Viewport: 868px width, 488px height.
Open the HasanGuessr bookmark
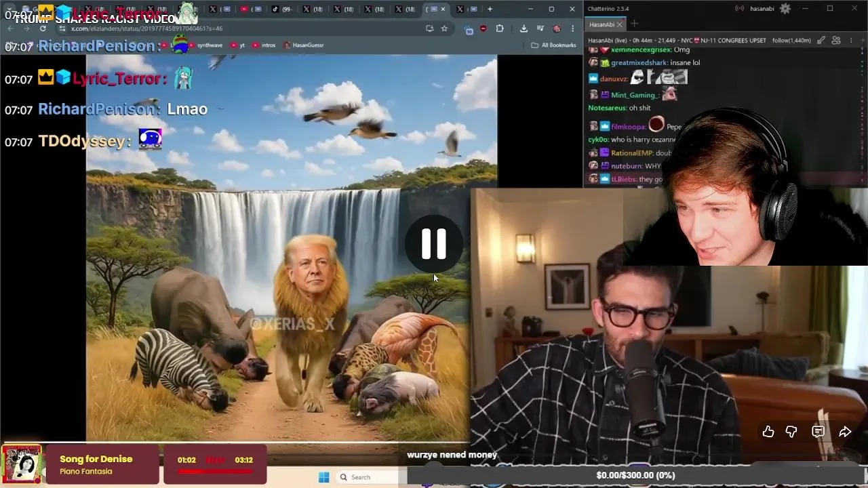[x=304, y=45]
